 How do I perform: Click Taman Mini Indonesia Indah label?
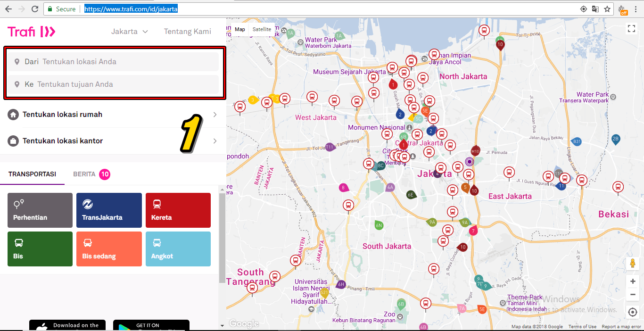pos(527,304)
